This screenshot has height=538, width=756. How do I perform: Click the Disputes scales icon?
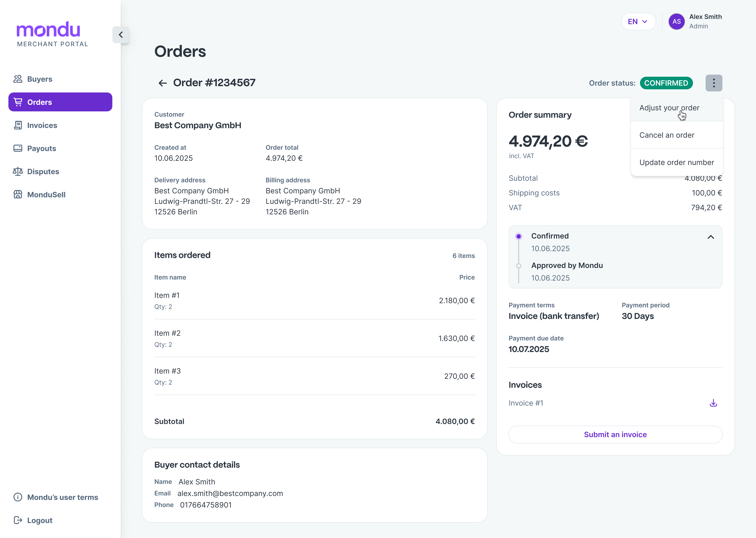point(18,171)
